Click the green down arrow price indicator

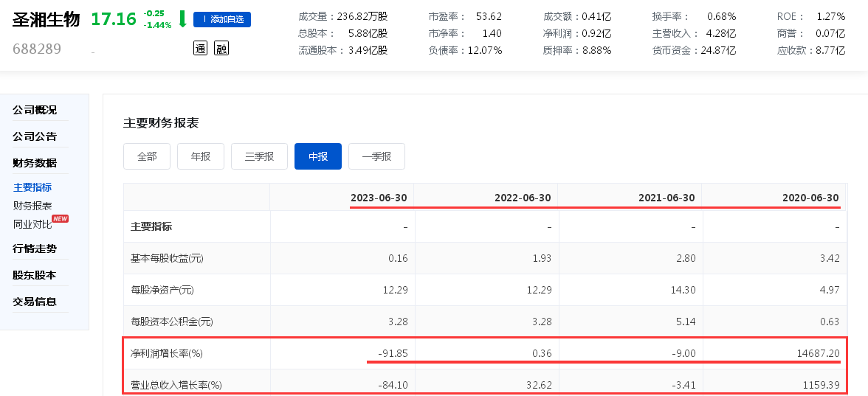tap(182, 18)
